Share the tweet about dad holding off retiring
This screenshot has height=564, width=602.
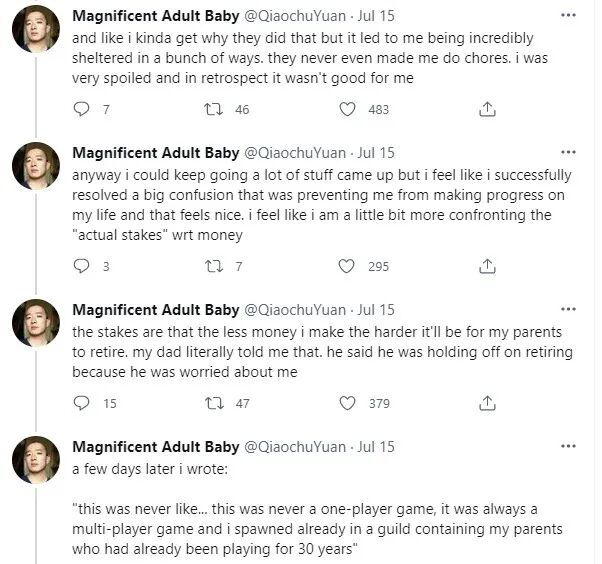pos(487,403)
